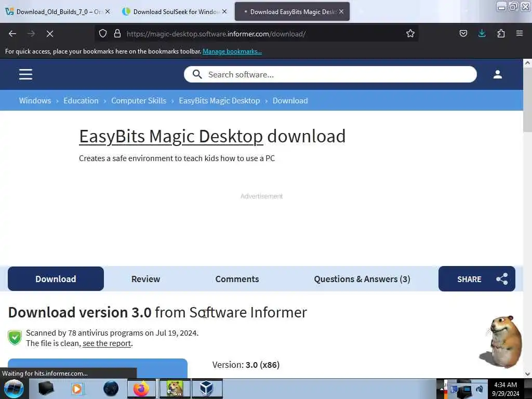Open the dark globe taskbar icon
Viewport: 532px width, 399px height.
click(x=111, y=389)
